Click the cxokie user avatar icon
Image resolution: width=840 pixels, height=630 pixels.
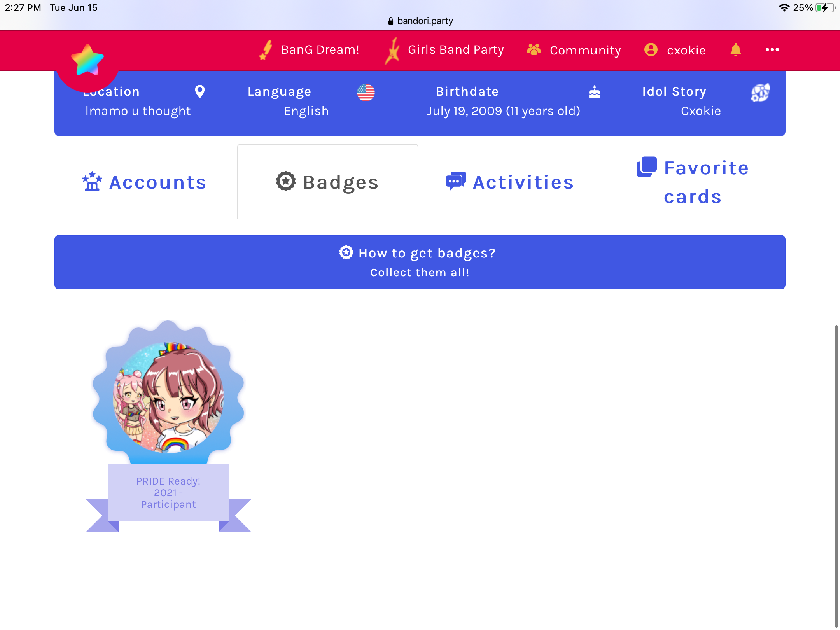651,50
